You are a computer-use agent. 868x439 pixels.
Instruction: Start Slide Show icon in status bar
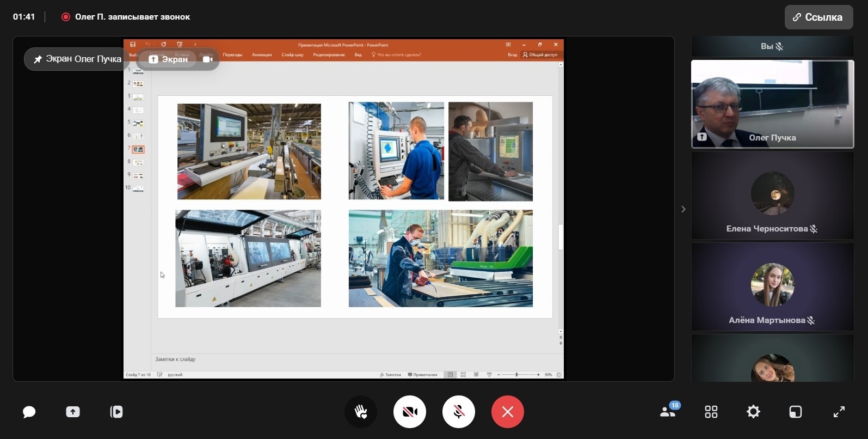489,375
